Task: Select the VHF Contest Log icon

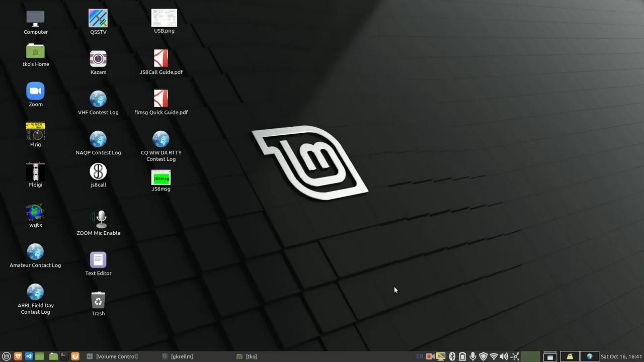Action: coord(98,99)
